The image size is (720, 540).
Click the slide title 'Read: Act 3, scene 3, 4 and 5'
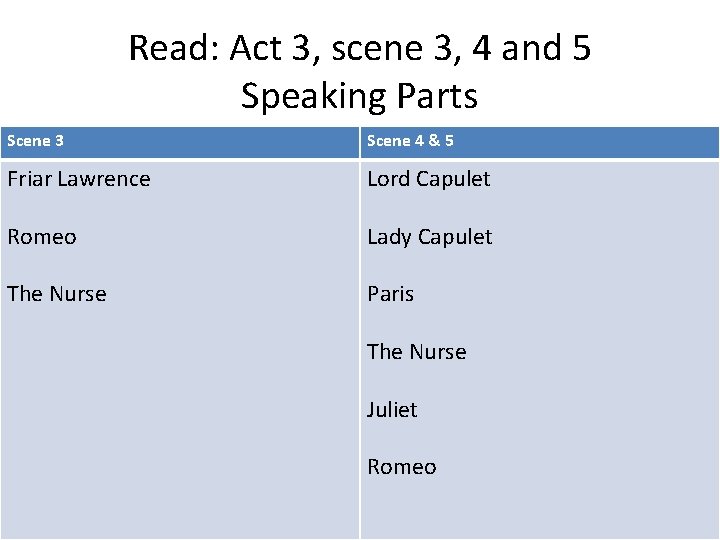360,48
